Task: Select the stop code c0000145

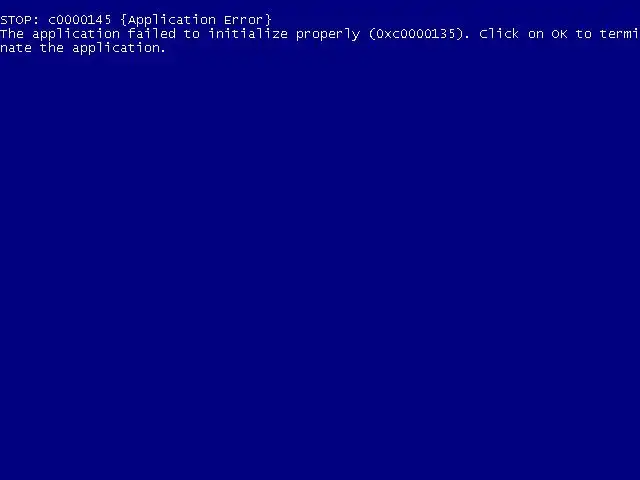Action: coord(80,20)
